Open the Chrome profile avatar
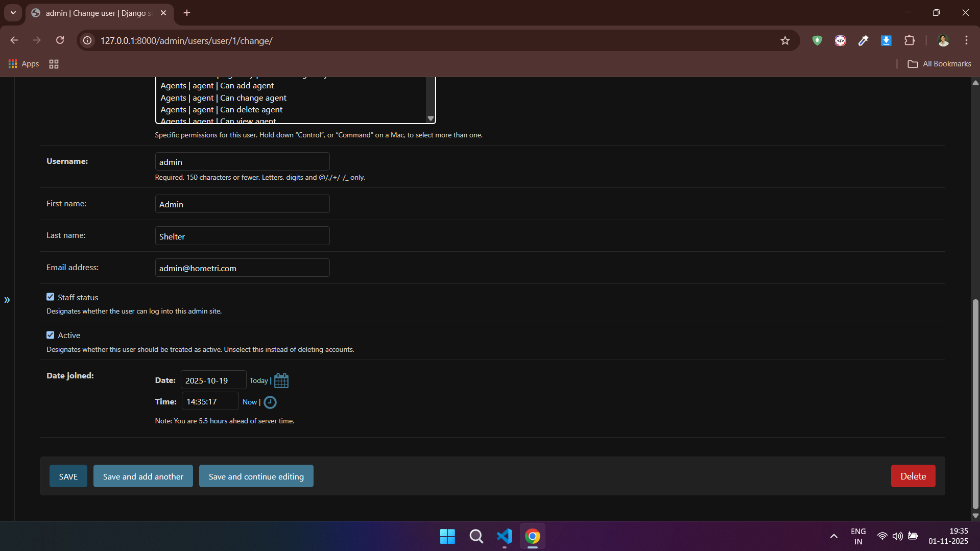This screenshot has height=551, width=980. click(x=943, y=40)
